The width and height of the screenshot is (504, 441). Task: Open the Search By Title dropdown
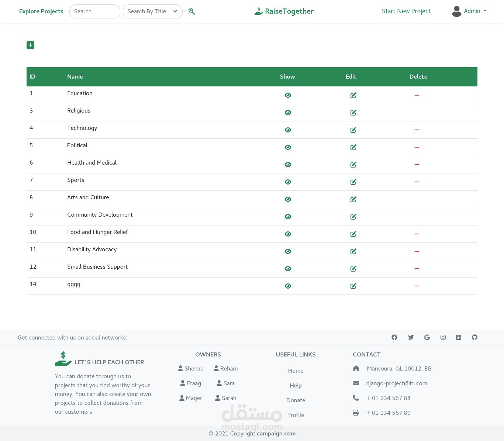tap(152, 11)
